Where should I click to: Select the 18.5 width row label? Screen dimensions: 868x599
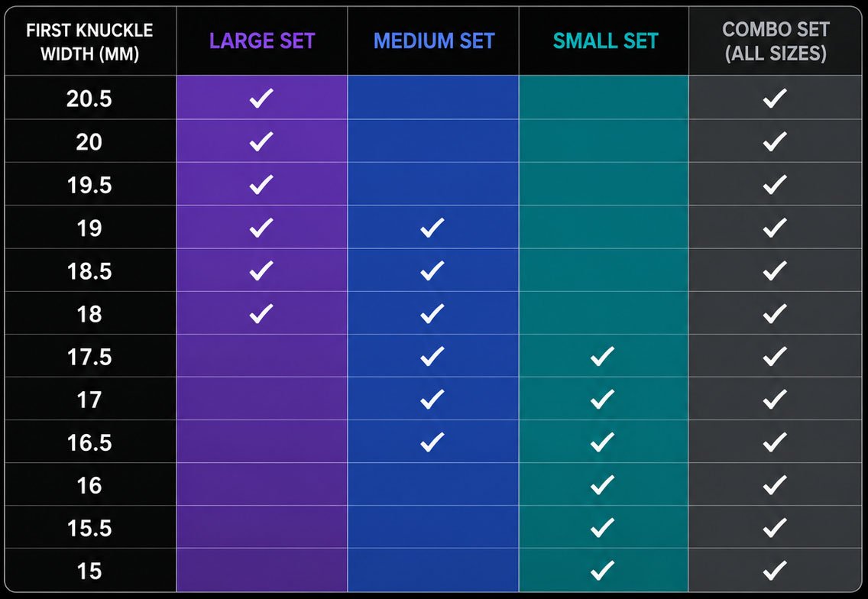pos(89,270)
